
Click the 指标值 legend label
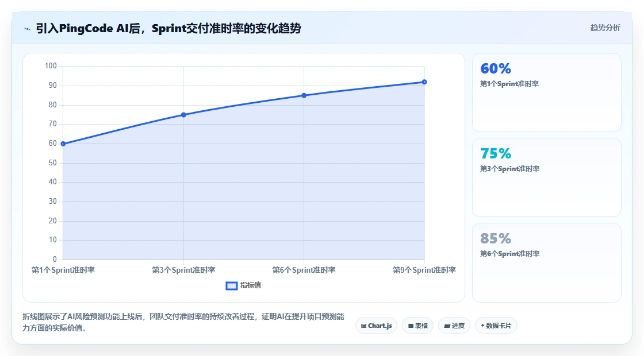pyautogui.click(x=251, y=285)
